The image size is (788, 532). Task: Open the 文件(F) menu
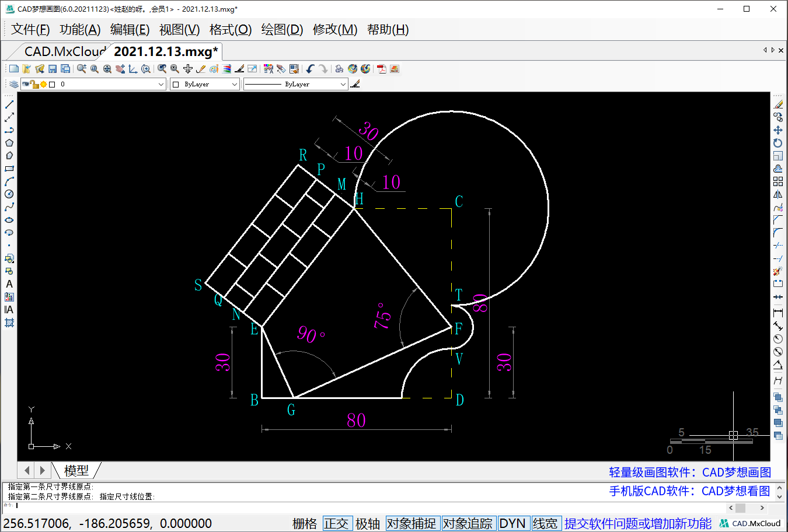(30, 30)
